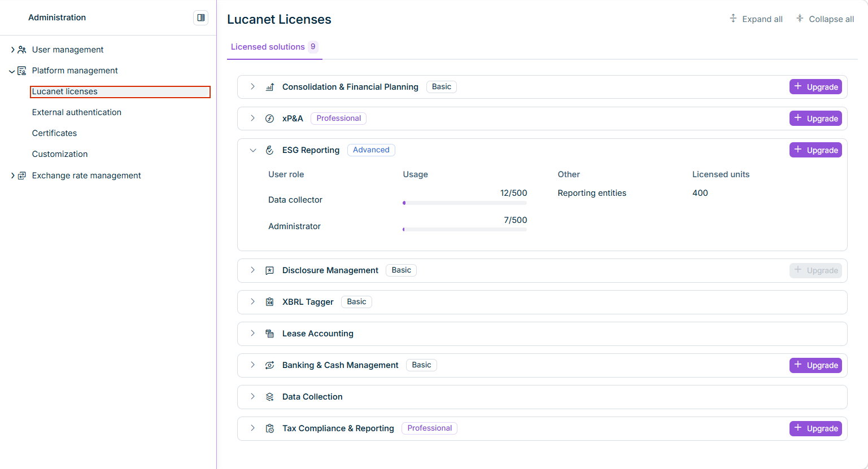Click the Banking & Cash Management icon

(270, 365)
